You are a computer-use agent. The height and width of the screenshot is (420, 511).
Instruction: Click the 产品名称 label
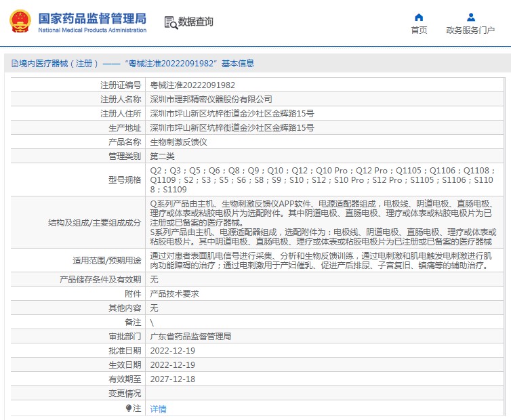125,142
